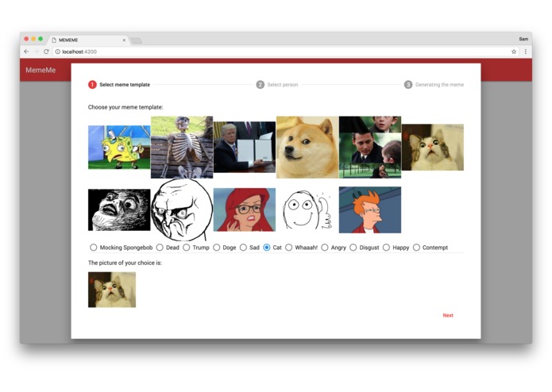Click the thumbs-up happy face drawing

307,210
